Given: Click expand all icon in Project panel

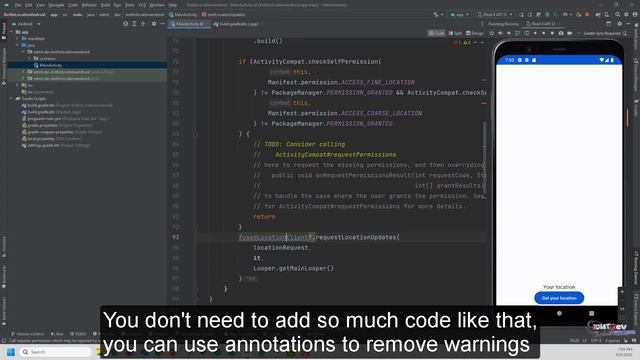Looking at the screenshot, I should 134,24.
